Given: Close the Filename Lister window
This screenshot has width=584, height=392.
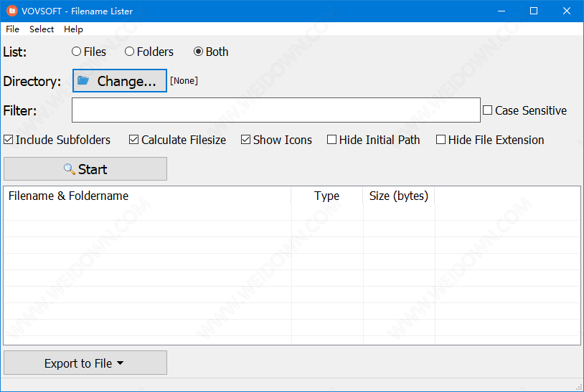Looking at the screenshot, I should 567,11.
